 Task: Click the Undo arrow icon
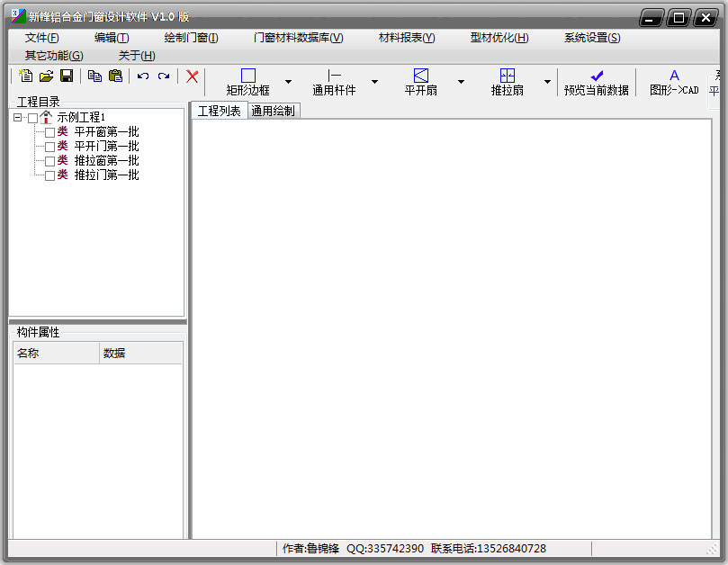point(143,76)
